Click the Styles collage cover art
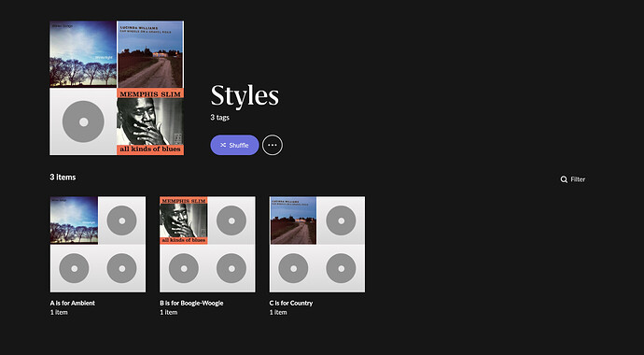The height and width of the screenshot is (355, 644). click(117, 88)
